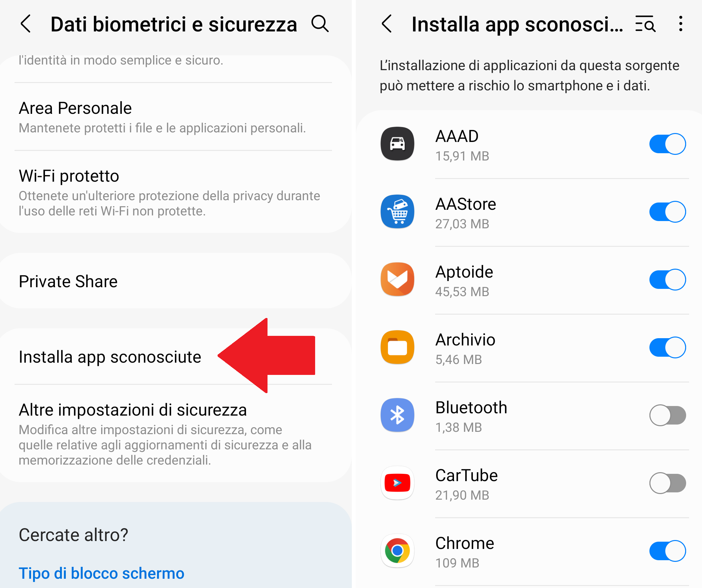702x588 pixels.
Task: Tap the CarTube app icon
Action: (x=397, y=483)
